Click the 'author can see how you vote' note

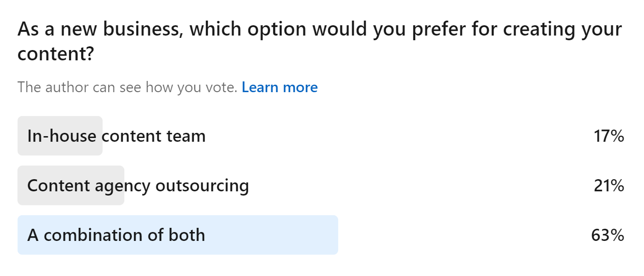click(x=127, y=87)
